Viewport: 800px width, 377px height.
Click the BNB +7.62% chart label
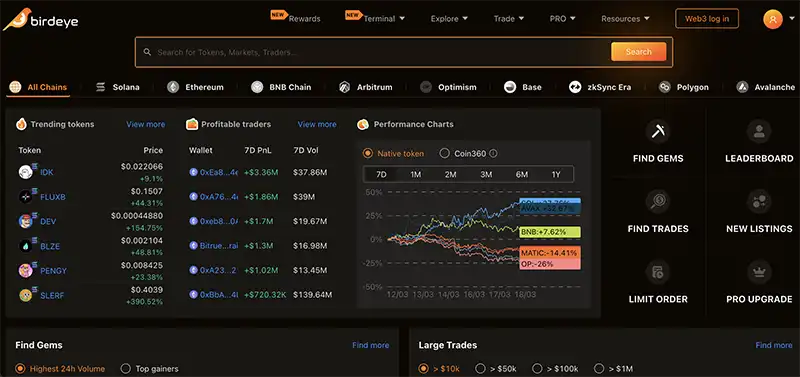[x=549, y=232]
